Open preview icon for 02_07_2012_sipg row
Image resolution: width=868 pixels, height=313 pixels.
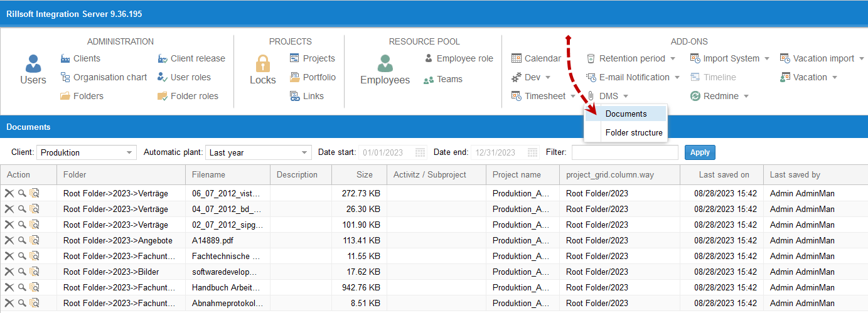click(x=35, y=225)
